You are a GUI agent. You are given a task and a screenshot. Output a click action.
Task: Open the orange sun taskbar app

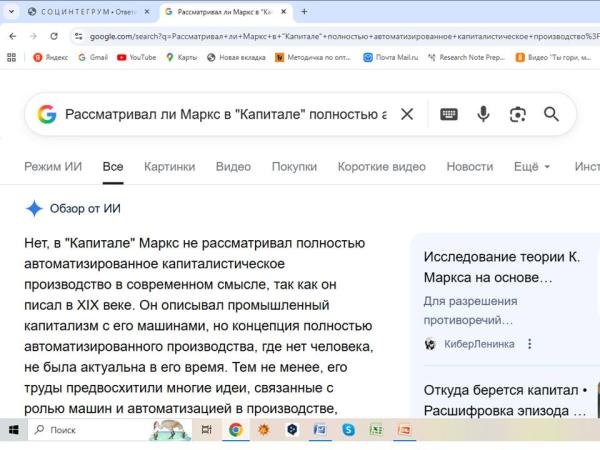(264, 430)
